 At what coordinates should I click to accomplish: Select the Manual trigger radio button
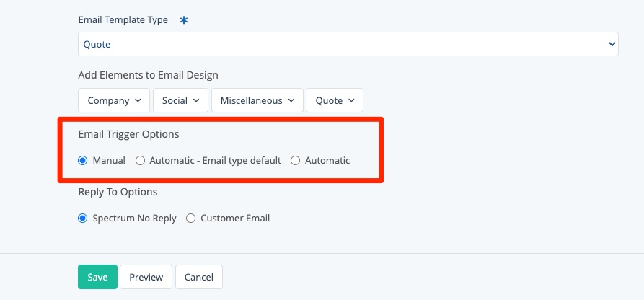point(83,160)
